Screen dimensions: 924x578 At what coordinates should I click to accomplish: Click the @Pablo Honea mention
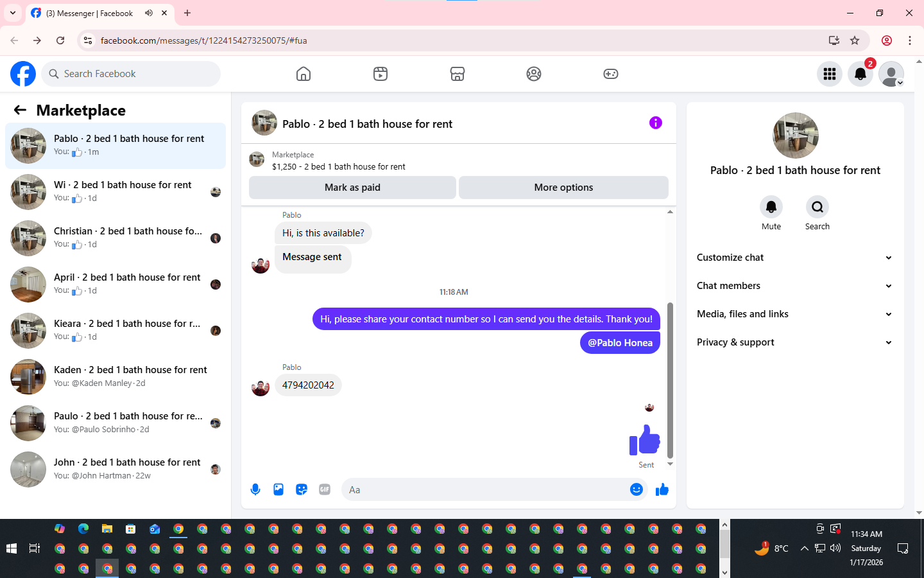(x=620, y=343)
